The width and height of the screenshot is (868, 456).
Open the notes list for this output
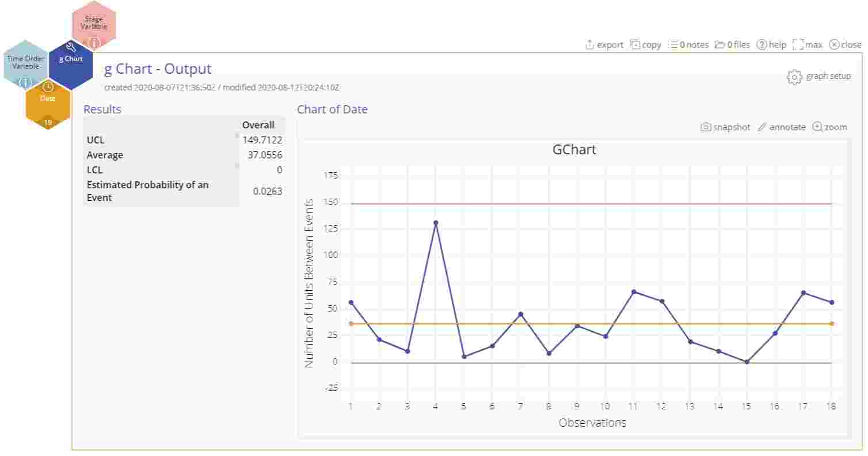coord(672,44)
